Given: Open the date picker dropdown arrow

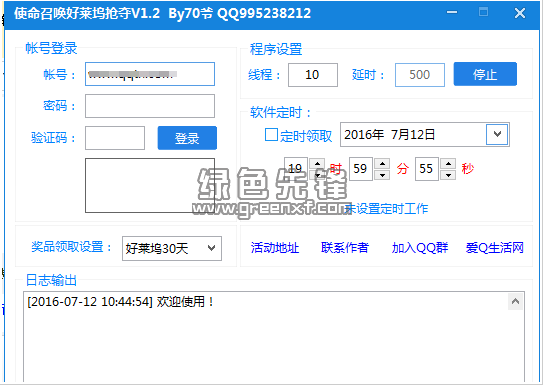Looking at the screenshot, I should [497, 134].
